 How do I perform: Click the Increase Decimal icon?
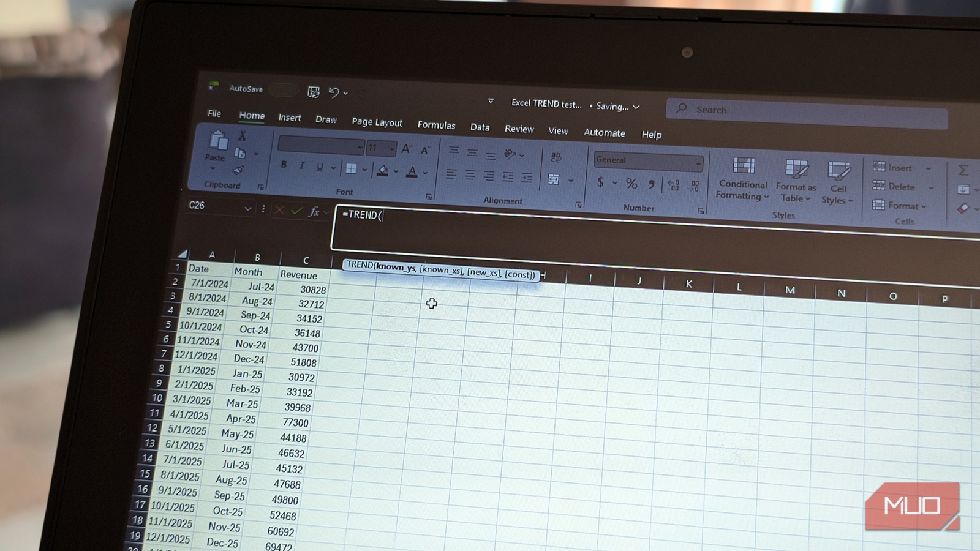[x=673, y=185]
